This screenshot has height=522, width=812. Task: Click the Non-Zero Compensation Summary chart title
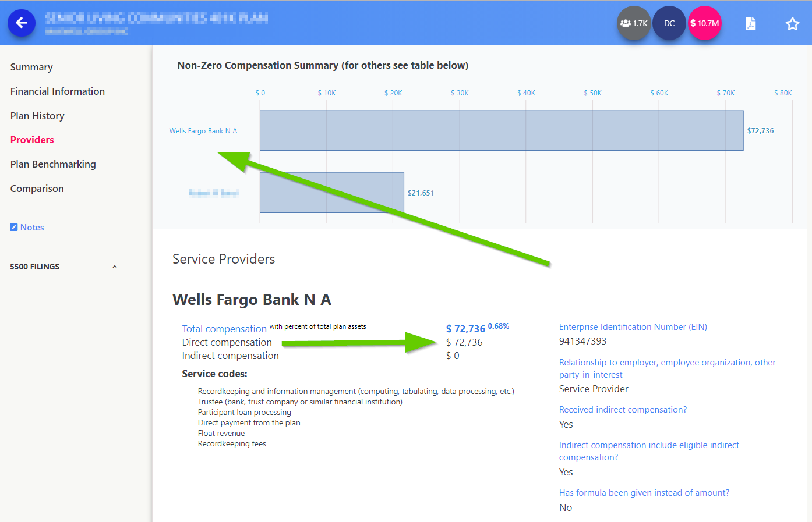[x=323, y=65]
